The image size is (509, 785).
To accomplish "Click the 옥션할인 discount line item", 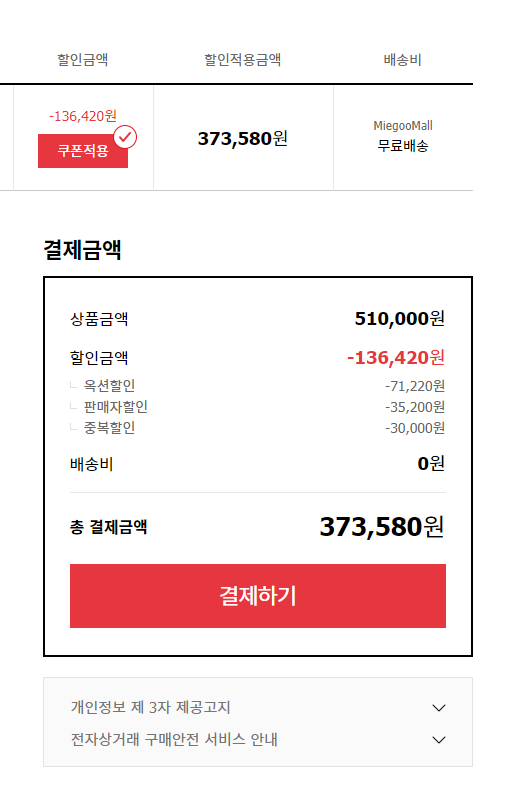I will pyautogui.click(x=109, y=385).
